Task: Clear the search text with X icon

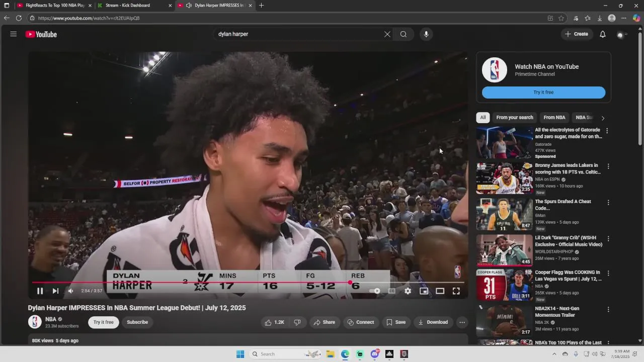Action: point(387,34)
